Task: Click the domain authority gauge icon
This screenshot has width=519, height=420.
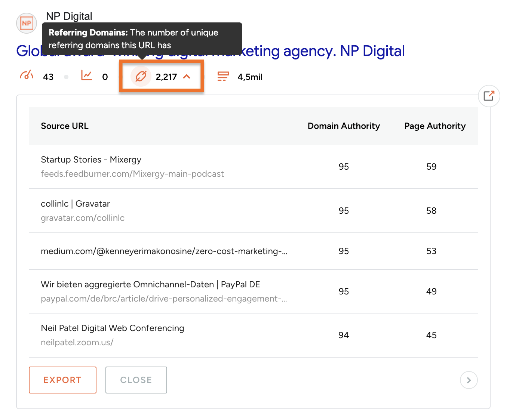Action: [27, 75]
